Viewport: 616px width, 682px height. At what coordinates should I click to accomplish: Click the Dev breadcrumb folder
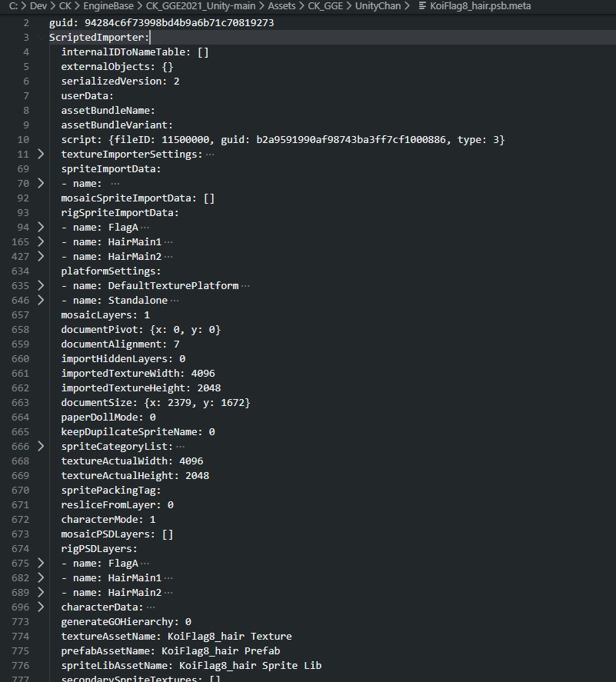click(38, 6)
